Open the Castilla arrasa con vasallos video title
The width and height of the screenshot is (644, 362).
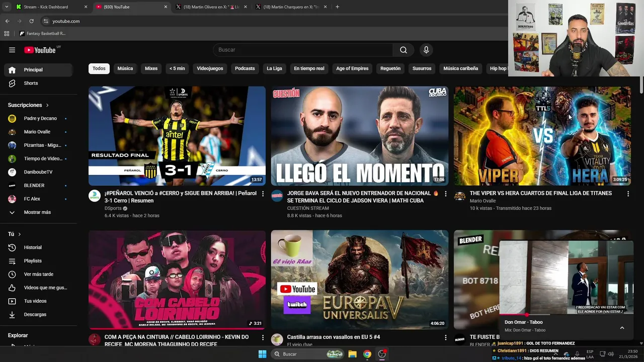[334, 337]
